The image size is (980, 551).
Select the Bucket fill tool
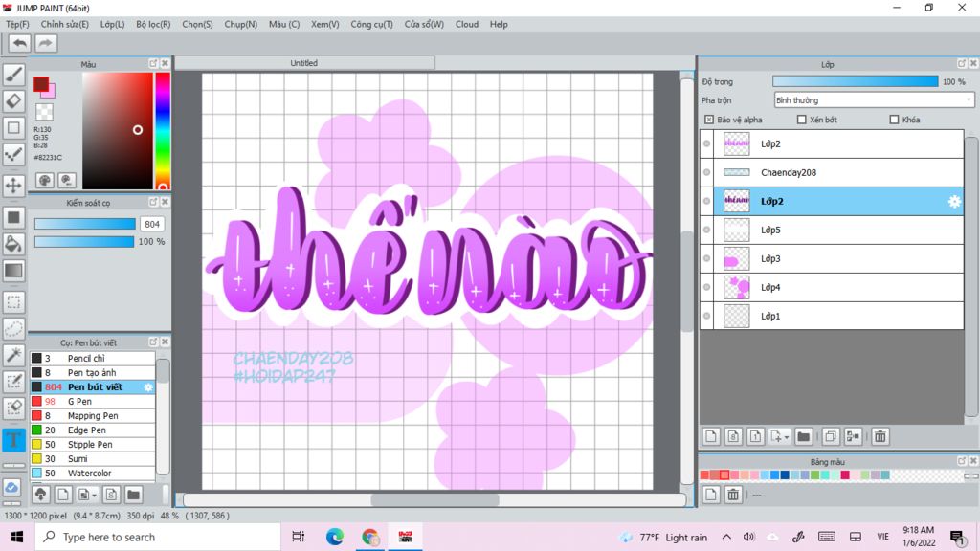pos(13,244)
